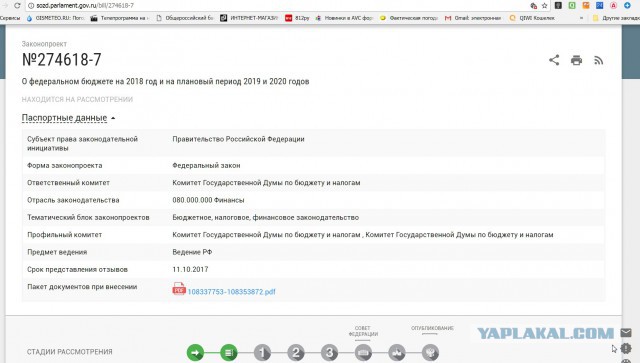
Task: Reload the page in browser
Action: (17, 5)
